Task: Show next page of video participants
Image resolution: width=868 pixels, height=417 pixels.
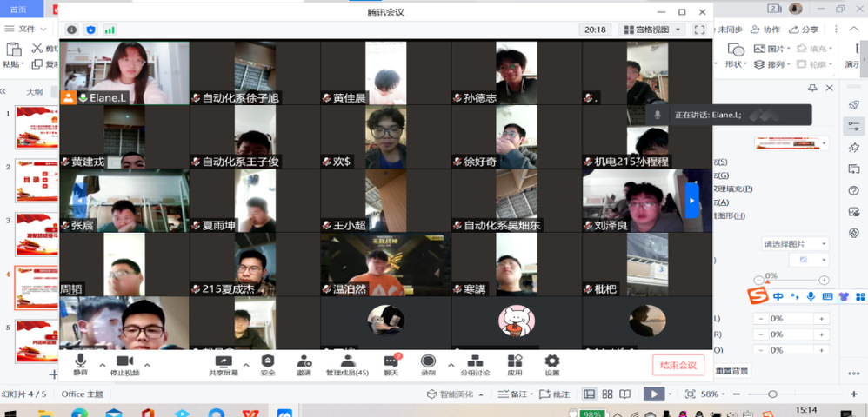Action: [x=691, y=201]
